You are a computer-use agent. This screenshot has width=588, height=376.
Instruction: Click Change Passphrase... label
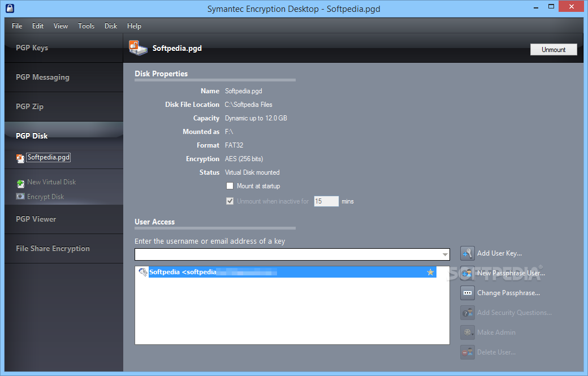tap(508, 293)
